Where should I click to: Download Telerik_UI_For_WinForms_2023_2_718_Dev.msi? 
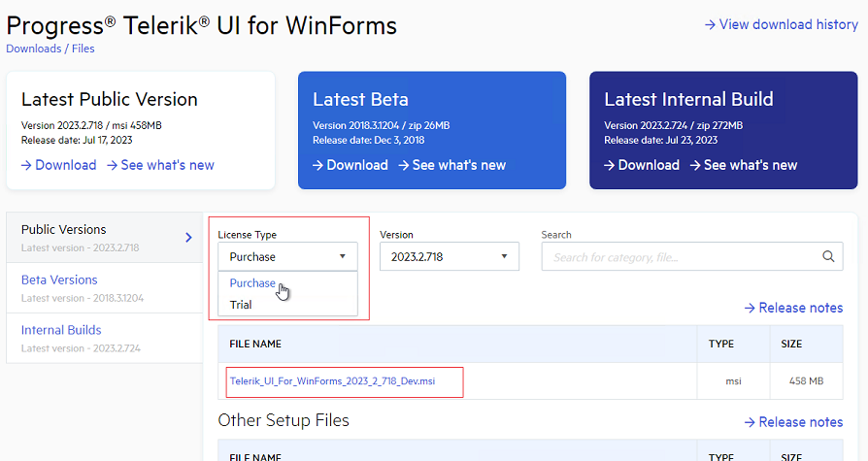333,381
